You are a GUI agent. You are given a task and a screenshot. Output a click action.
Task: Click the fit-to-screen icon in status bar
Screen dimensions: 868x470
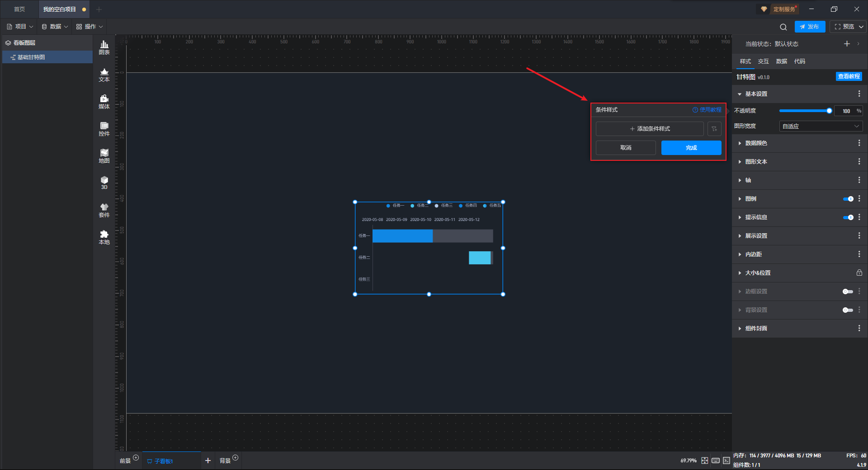pos(704,461)
